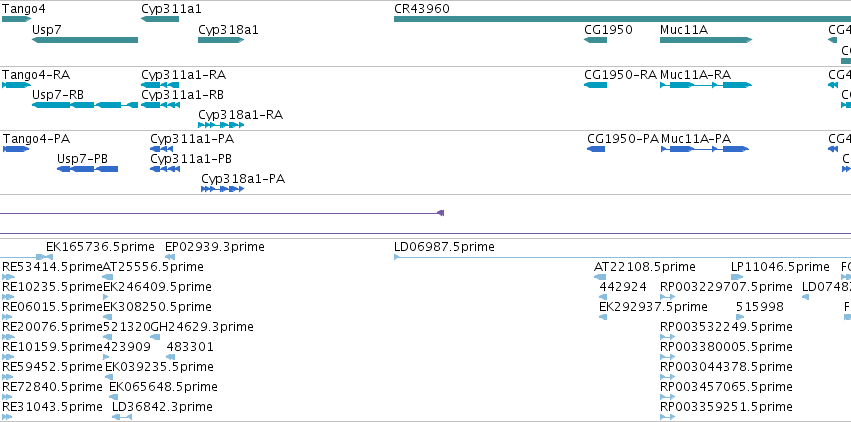Image resolution: width=851 pixels, height=422 pixels.
Task: Click the Tango4-RA transcript glyph
Action: coord(16,85)
